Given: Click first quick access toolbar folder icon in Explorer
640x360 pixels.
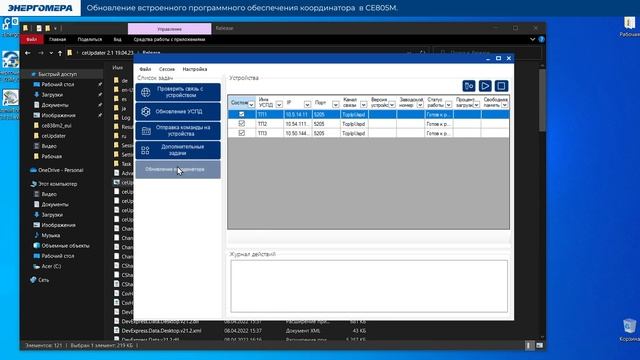Looking at the screenshot, I should [25, 28].
